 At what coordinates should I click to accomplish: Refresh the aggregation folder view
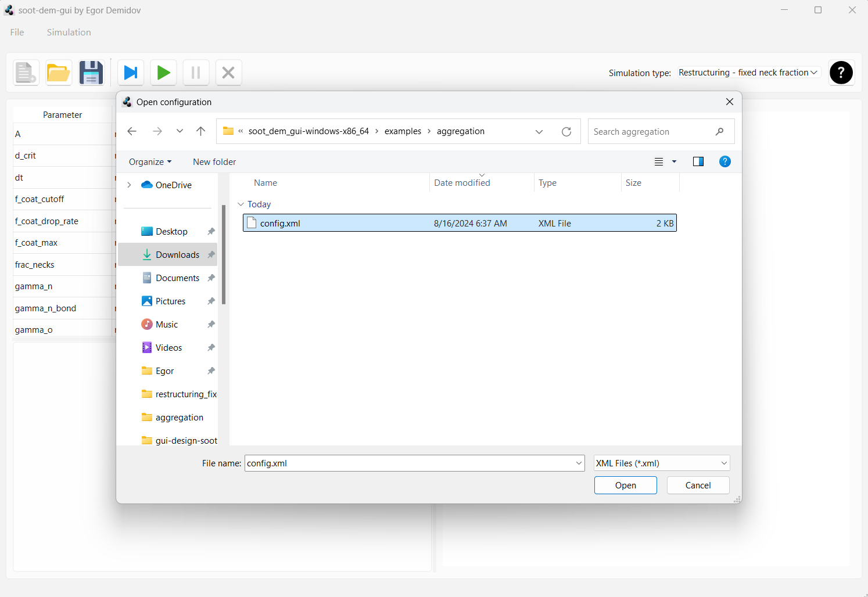coord(566,132)
